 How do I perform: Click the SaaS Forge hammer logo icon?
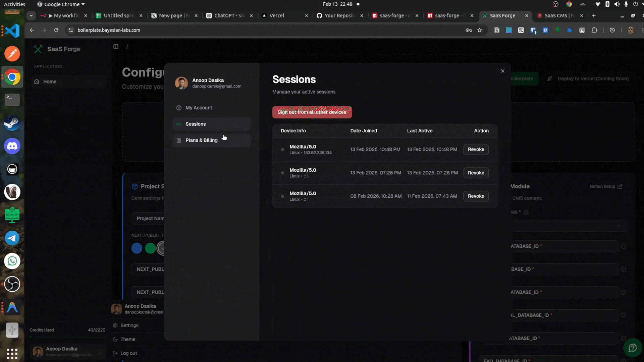[x=38, y=49]
